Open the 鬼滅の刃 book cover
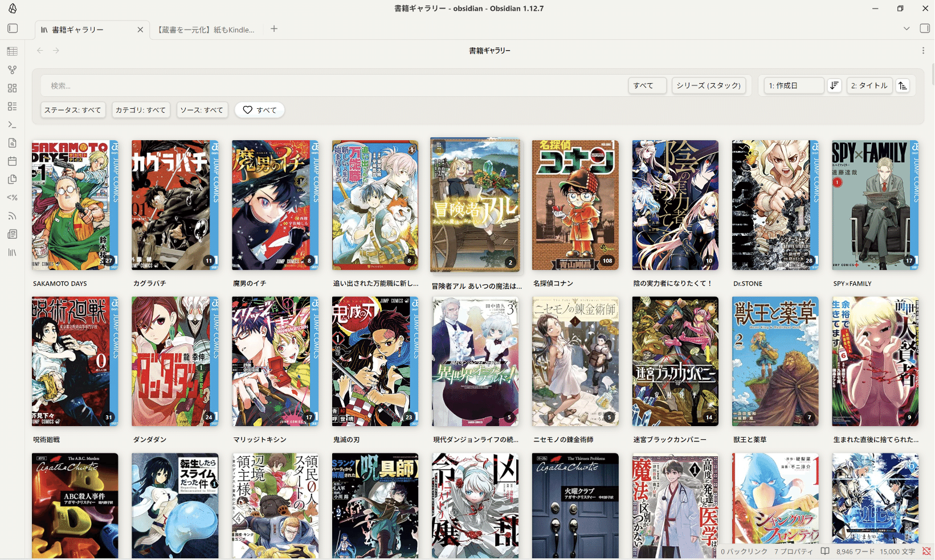The width and height of the screenshot is (935, 560). tap(375, 361)
